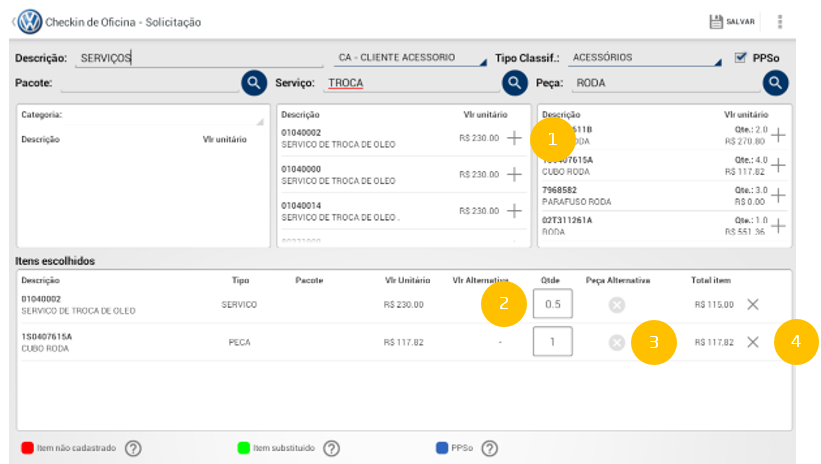Image resolution: width=821 pixels, height=464 pixels.
Task: Click the blue PPSo legend swatch
Action: (x=442, y=448)
